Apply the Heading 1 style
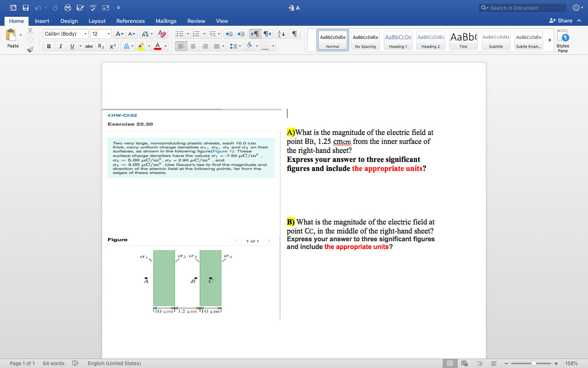This screenshot has height=368, width=588. click(398, 40)
